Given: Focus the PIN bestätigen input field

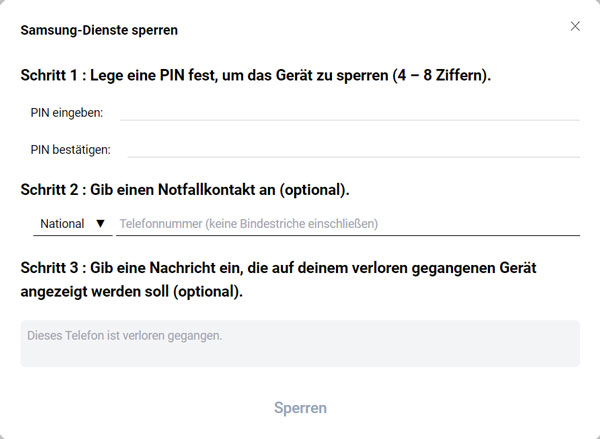Looking at the screenshot, I should click(353, 149).
